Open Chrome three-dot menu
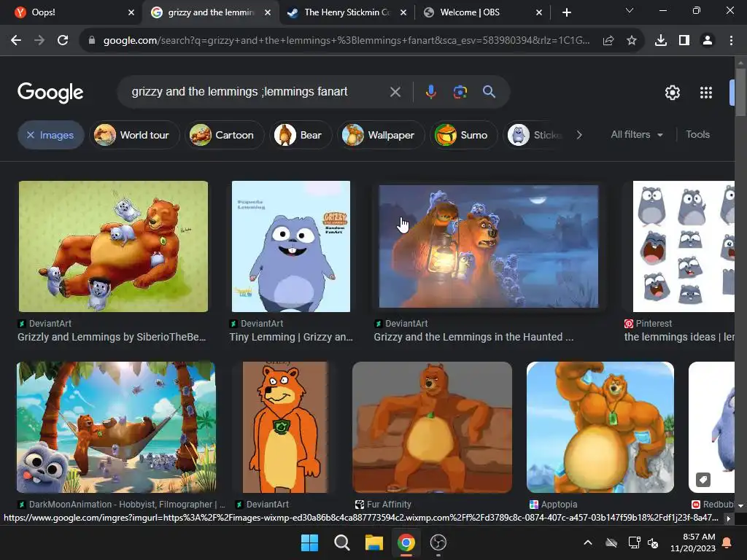This screenshot has width=747, height=560. pos(731,41)
